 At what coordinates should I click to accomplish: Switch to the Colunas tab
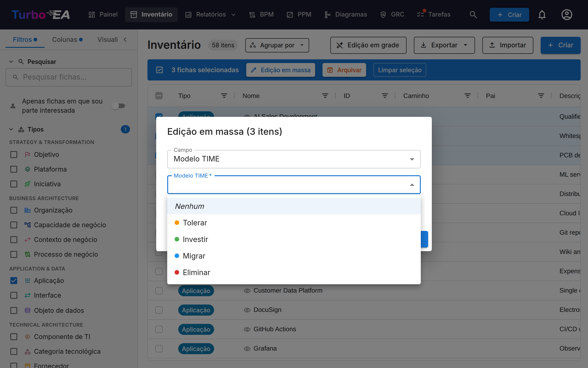click(67, 39)
